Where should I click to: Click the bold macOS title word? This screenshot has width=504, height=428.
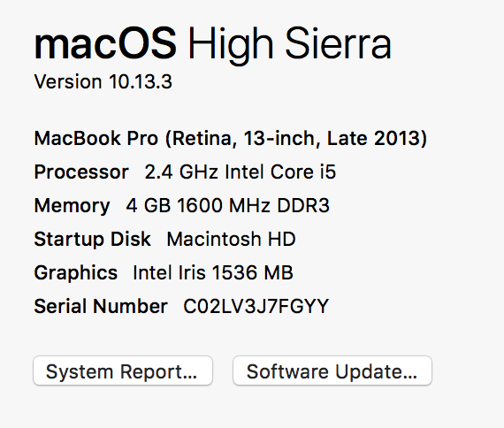(105, 43)
